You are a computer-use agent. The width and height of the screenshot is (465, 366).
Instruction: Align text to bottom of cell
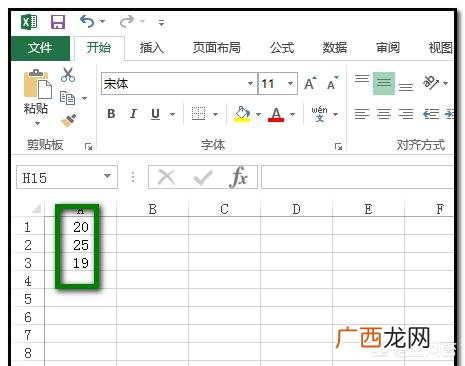click(x=406, y=87)
